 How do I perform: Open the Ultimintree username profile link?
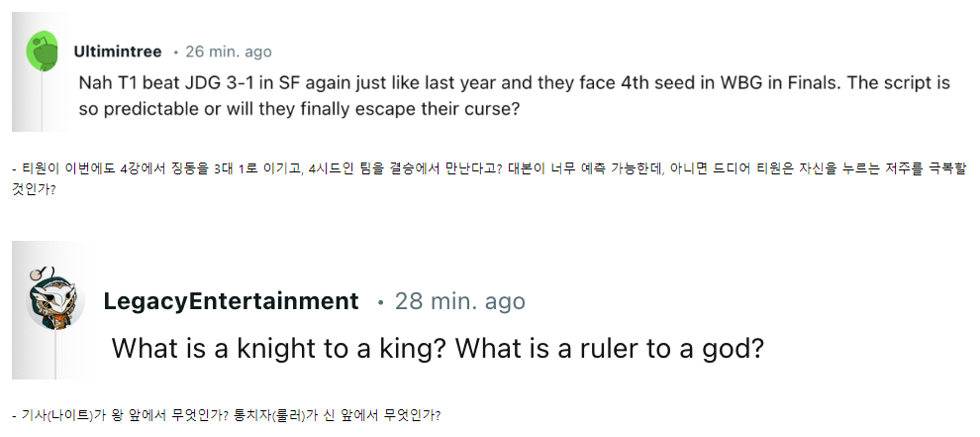pos(118,52)
